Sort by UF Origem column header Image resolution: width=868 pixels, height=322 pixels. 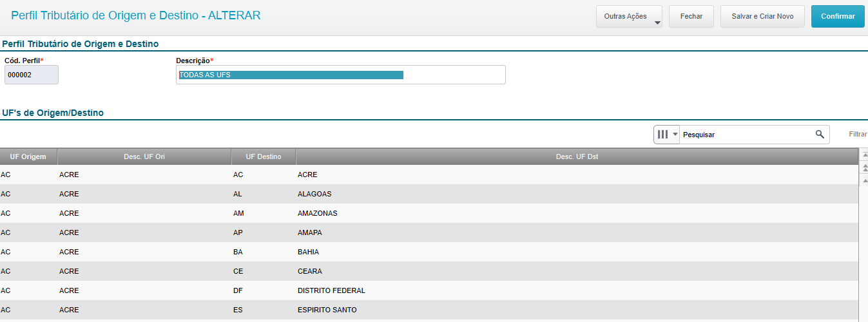[28, 156]
